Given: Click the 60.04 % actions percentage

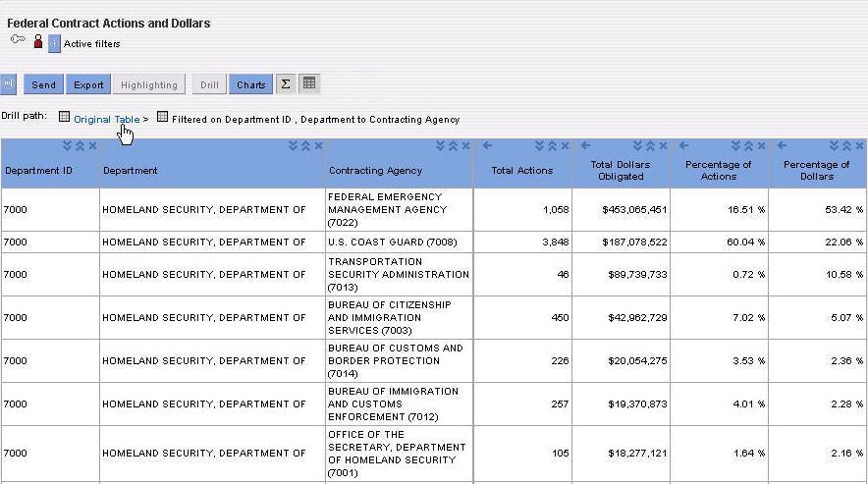Looking at the screenshot, I should coord(745,242).
